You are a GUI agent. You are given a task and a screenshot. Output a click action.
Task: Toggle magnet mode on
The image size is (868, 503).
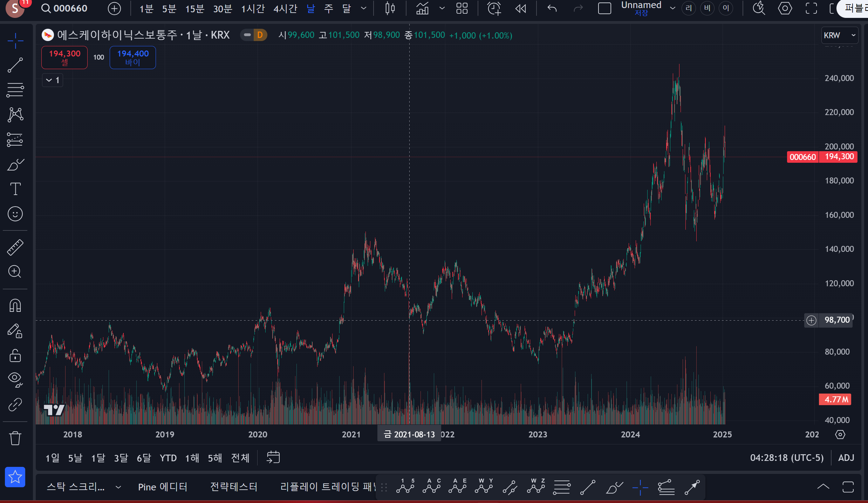tap(15, 306)
